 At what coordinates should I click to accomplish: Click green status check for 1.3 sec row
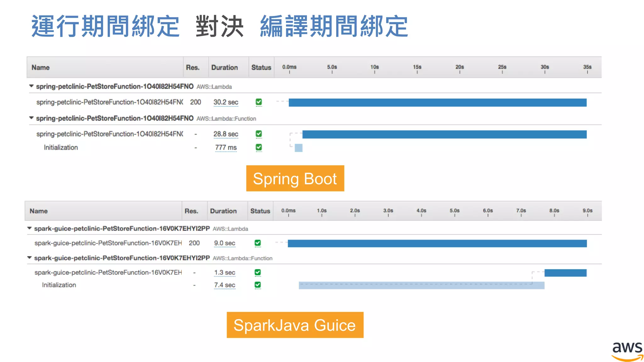(x=258, y=272)
